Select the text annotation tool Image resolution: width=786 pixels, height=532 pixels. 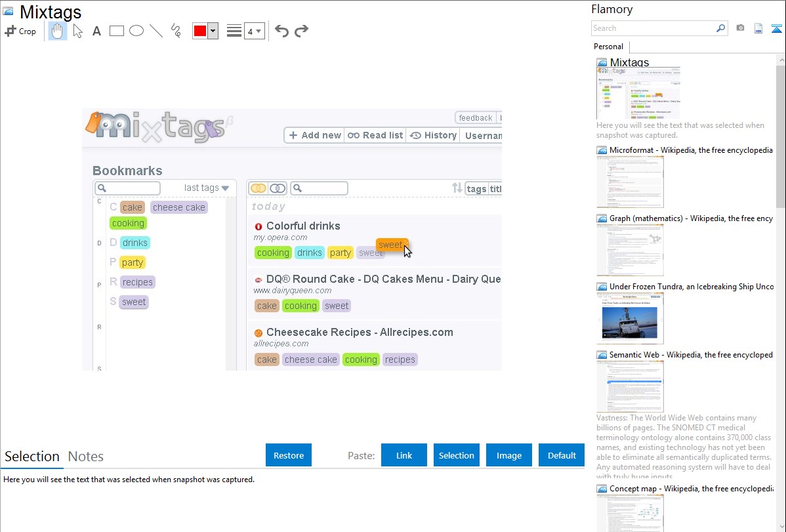point(96,31)
